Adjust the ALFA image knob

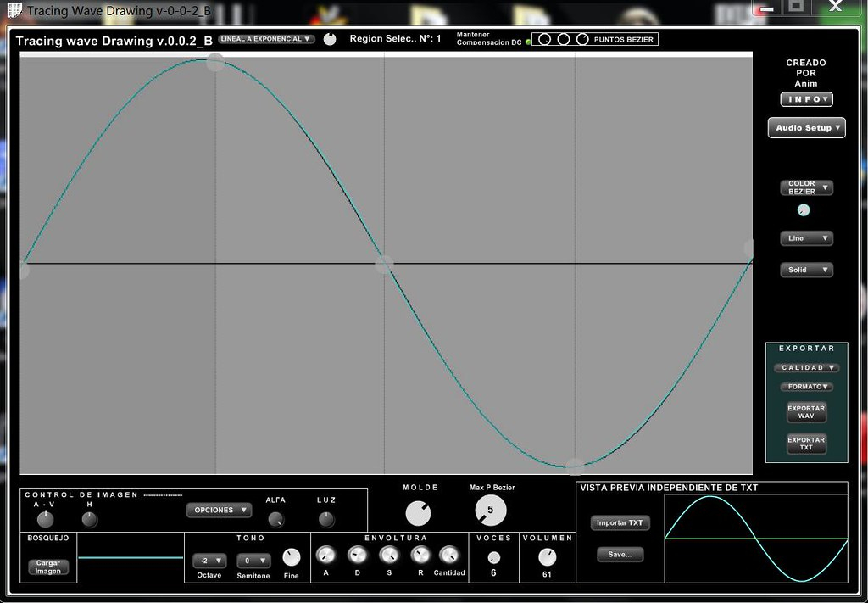click(275, 520)
